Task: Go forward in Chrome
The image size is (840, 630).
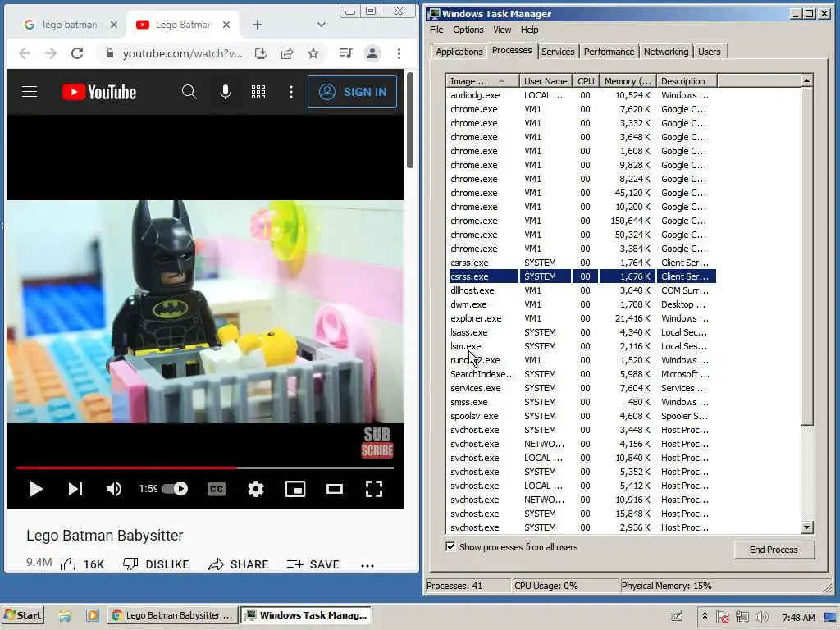Action: pos(51,53)
